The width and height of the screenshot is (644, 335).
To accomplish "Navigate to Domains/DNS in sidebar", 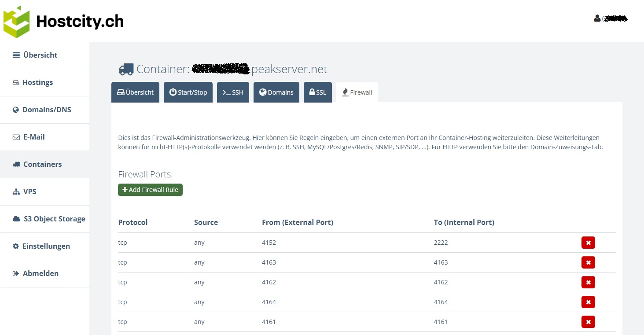I will click(46, 110).
